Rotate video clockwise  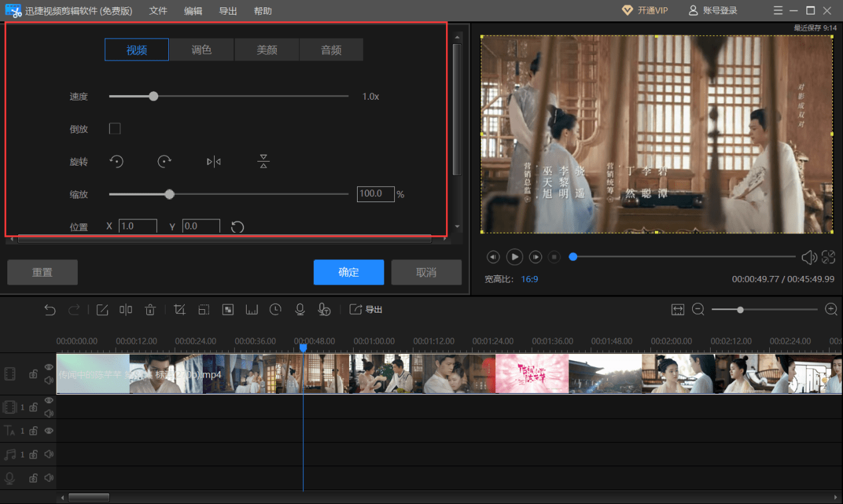tap(165, 162)
